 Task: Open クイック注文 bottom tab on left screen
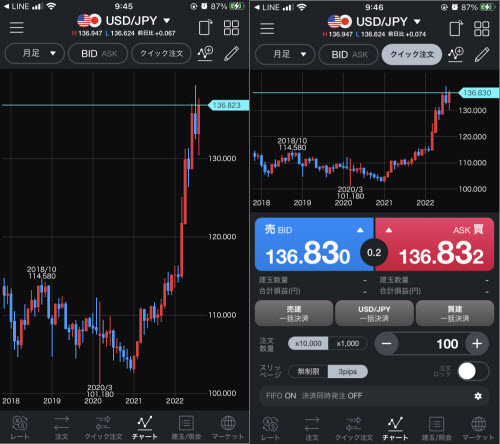103,428
